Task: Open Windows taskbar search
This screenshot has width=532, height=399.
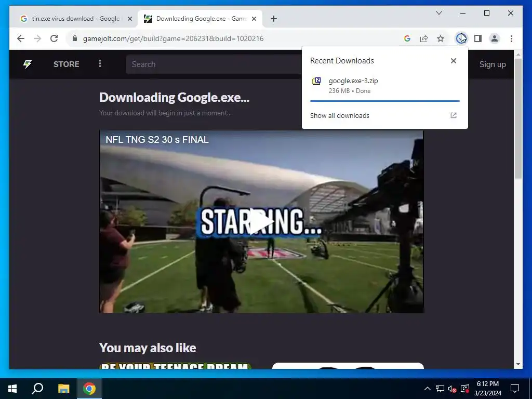Action: pos(37,389)
